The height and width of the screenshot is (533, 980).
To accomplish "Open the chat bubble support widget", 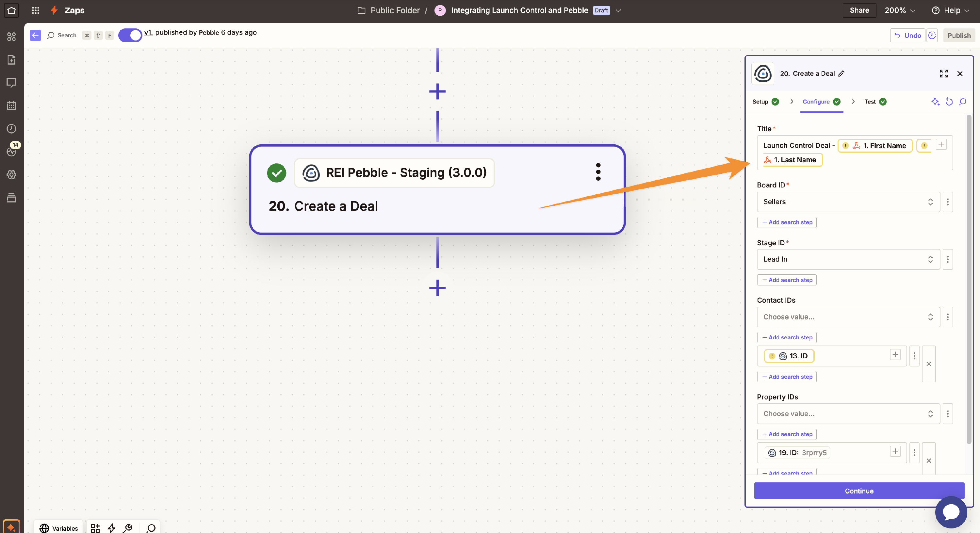I will 951,512.
